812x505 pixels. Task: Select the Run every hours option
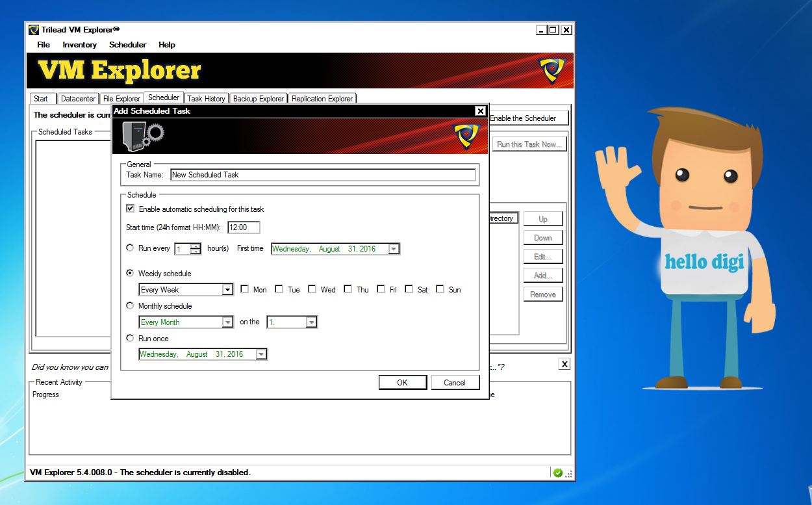(x=130, y=248)
